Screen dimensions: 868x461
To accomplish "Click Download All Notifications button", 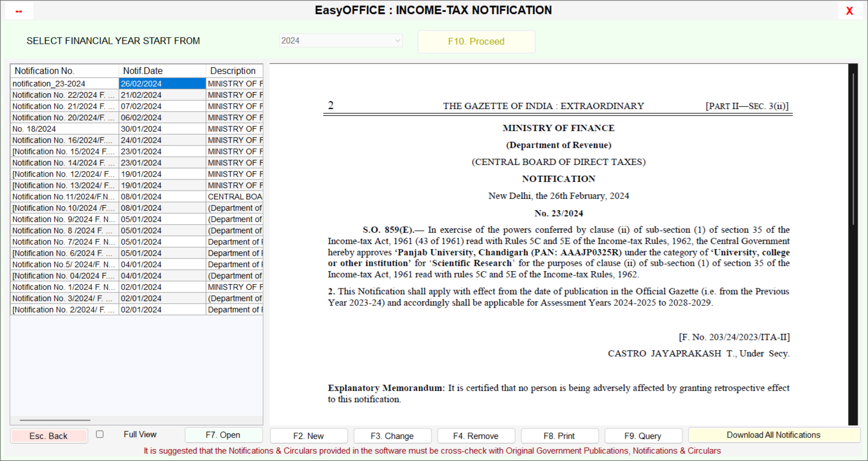I will point(773,435).
